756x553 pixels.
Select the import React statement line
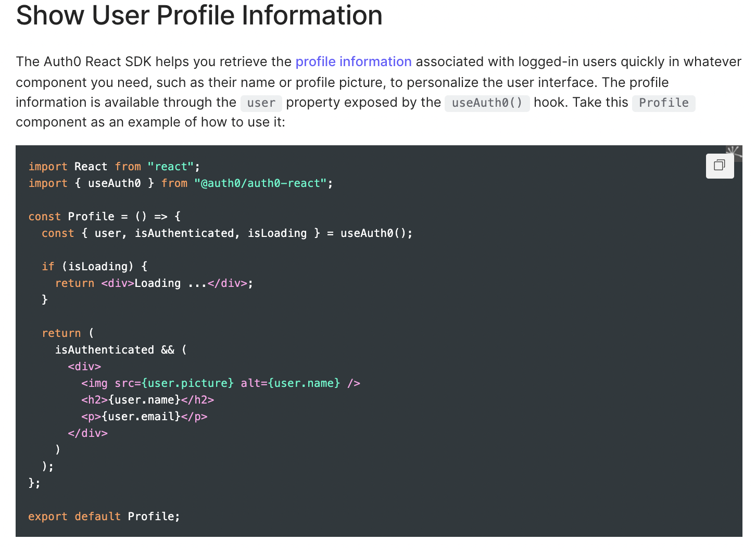[x=114, y=166]
